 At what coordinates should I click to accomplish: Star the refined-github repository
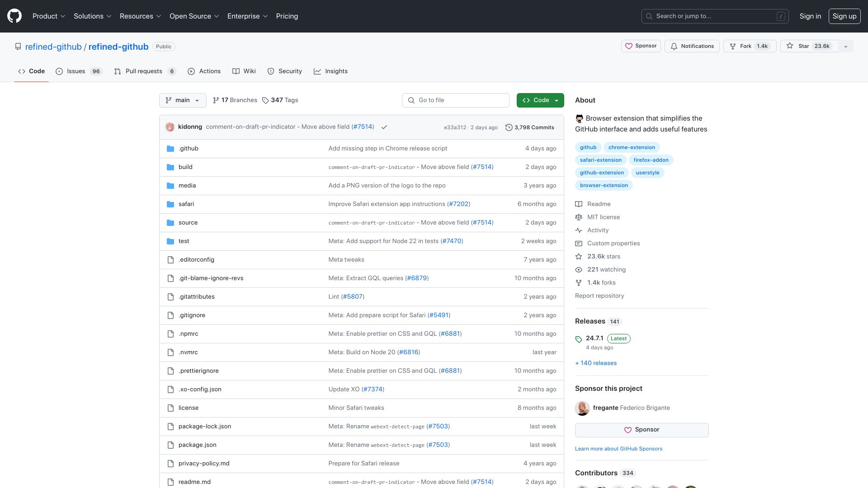click(x=809, y=46)
